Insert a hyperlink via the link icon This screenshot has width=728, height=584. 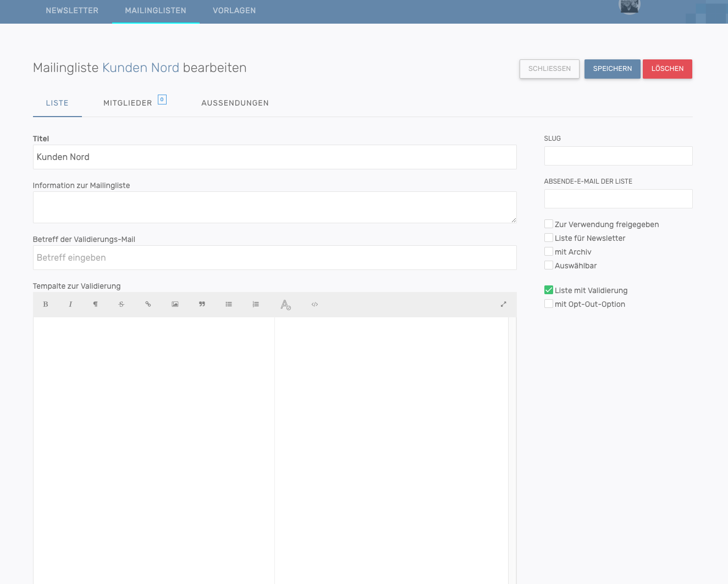coord(148,304)
